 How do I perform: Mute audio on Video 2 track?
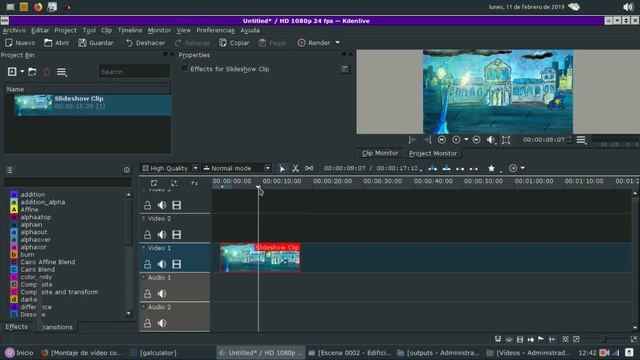click(x=162, y=235)
